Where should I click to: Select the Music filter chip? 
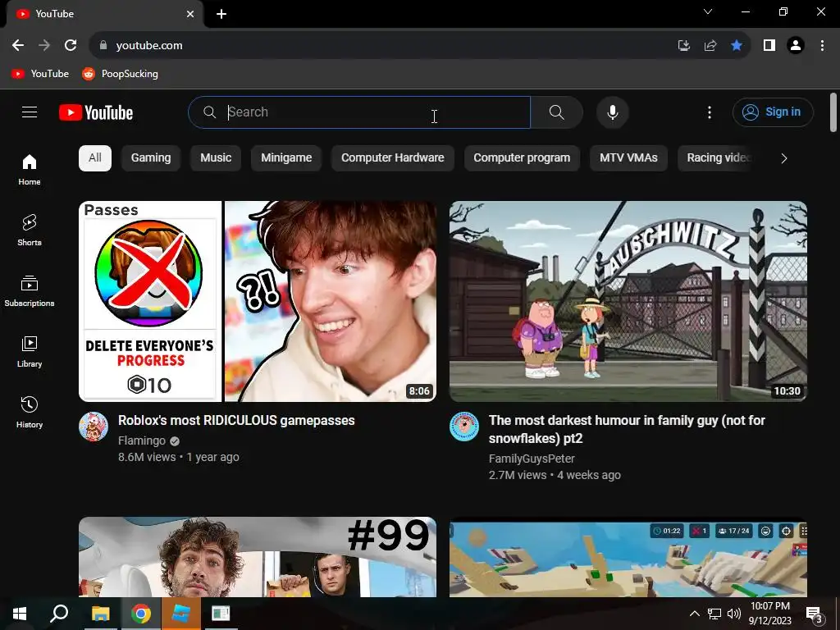tap(216, 158)
